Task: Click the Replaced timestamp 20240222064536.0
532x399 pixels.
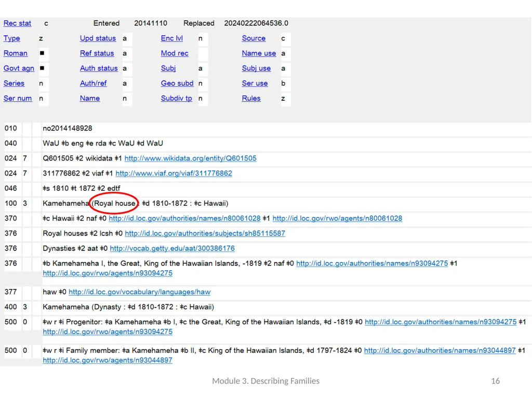Action: [x=256, y=23]
